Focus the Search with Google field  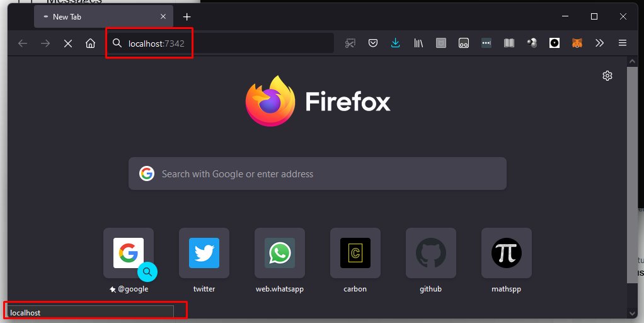pos(318,174)
